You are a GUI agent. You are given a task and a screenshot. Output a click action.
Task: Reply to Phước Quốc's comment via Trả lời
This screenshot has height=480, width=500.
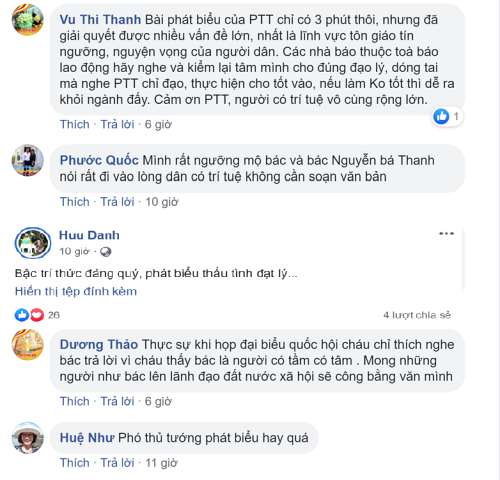point(117,202)
